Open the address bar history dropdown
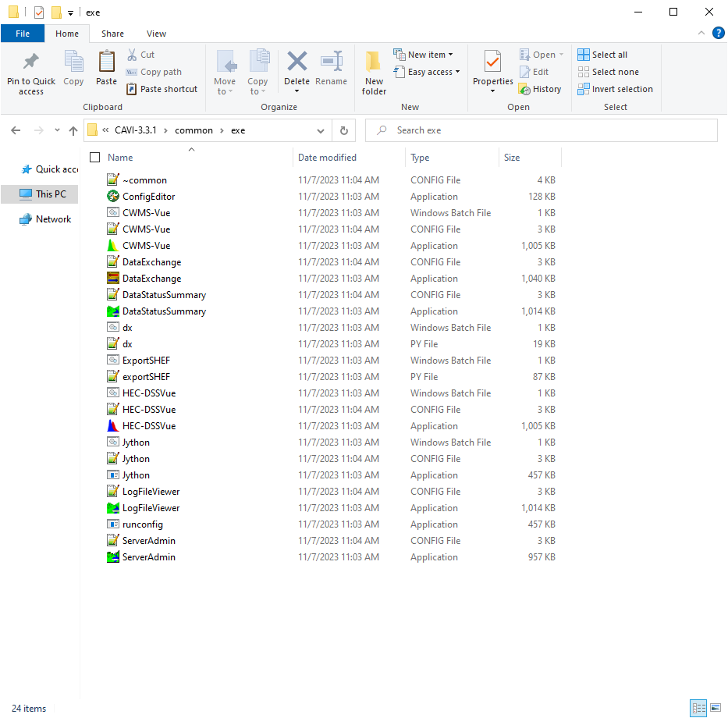The width and height of the screenshot is (728, 718). point(321,130)
